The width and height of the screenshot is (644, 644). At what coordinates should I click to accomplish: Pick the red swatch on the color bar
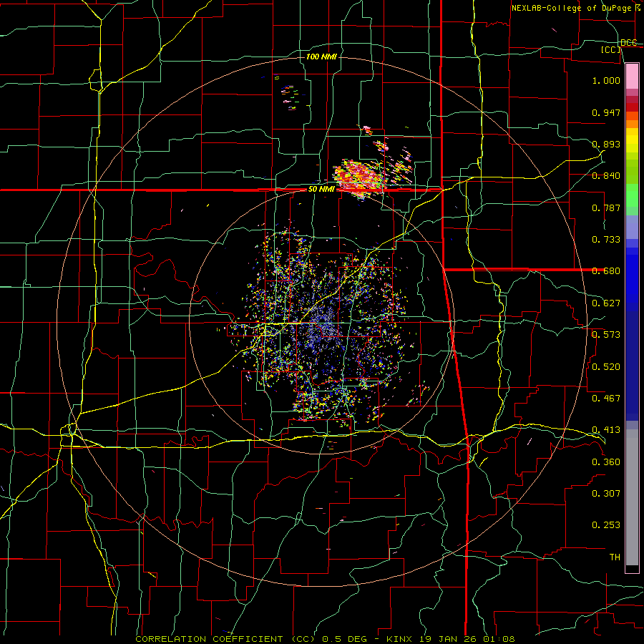click(632, 107)
